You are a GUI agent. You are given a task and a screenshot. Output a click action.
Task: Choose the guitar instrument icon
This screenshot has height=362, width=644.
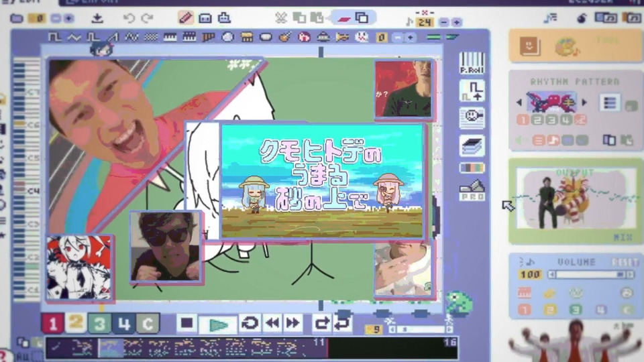point(284,38)
